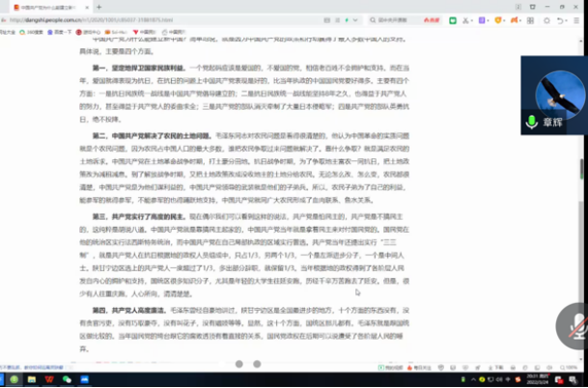Screen dimensions: 588x388
Task: Click the list-view icon in address bar
Action: 337,20
